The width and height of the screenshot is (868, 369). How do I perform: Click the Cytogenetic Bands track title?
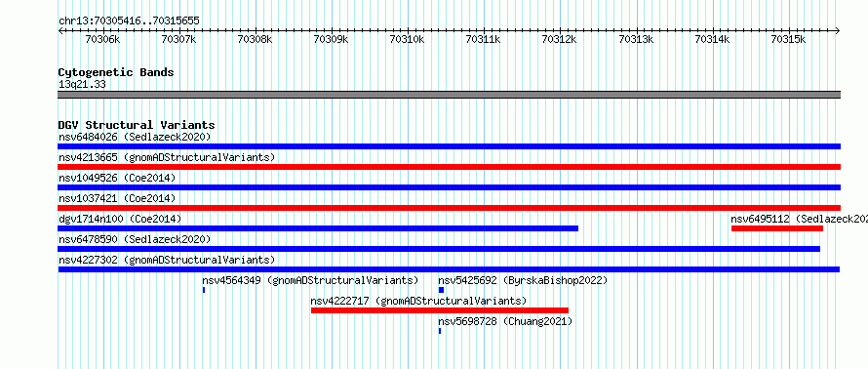[x=116, y=72]
